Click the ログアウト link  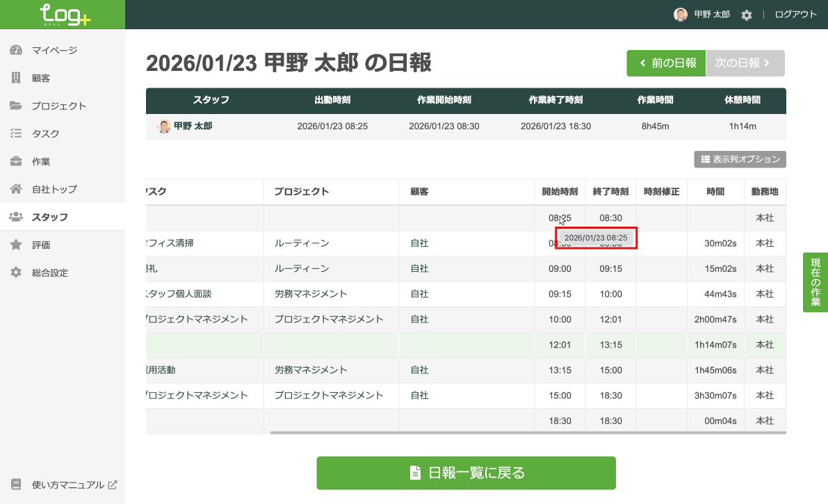[795, 15]
